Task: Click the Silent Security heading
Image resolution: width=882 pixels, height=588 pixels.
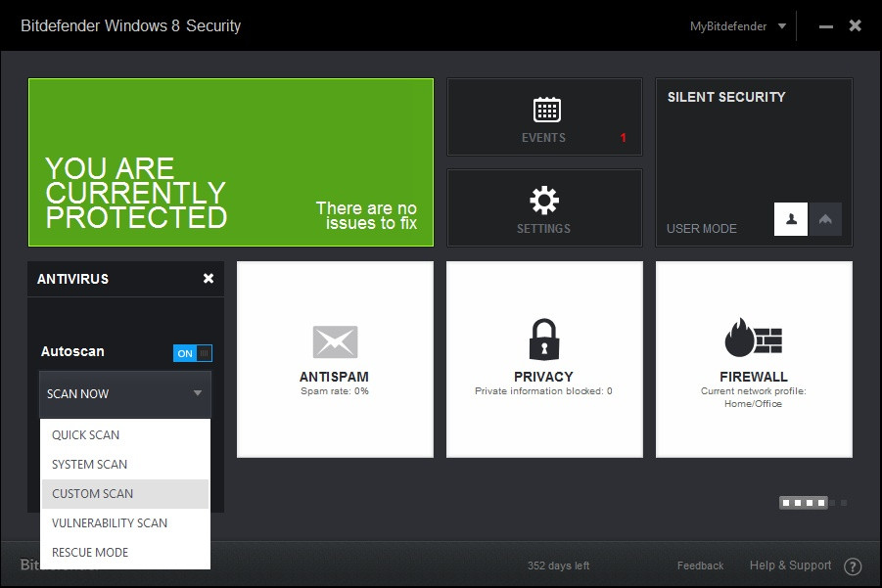Action: (726, 97)
